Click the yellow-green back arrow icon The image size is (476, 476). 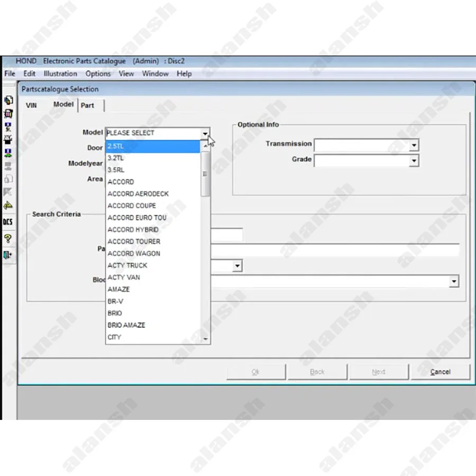click(8, 206)
